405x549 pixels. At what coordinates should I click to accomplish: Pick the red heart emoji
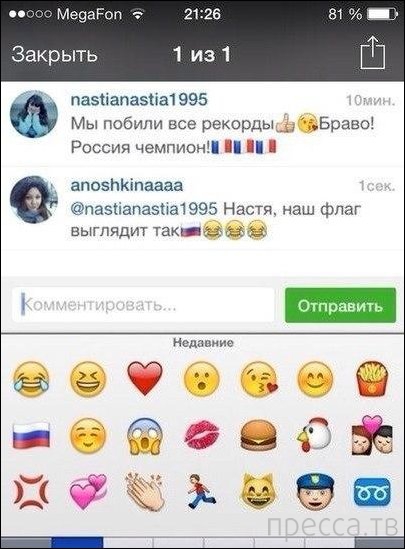pos(145,379)
